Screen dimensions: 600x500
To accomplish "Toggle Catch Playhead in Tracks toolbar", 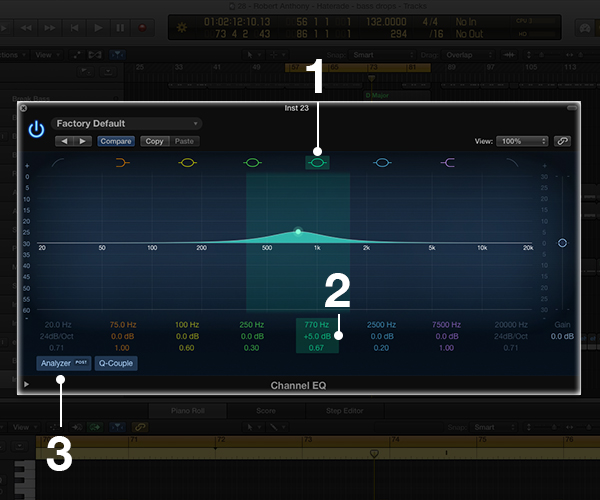I will (x=117, y=55).
